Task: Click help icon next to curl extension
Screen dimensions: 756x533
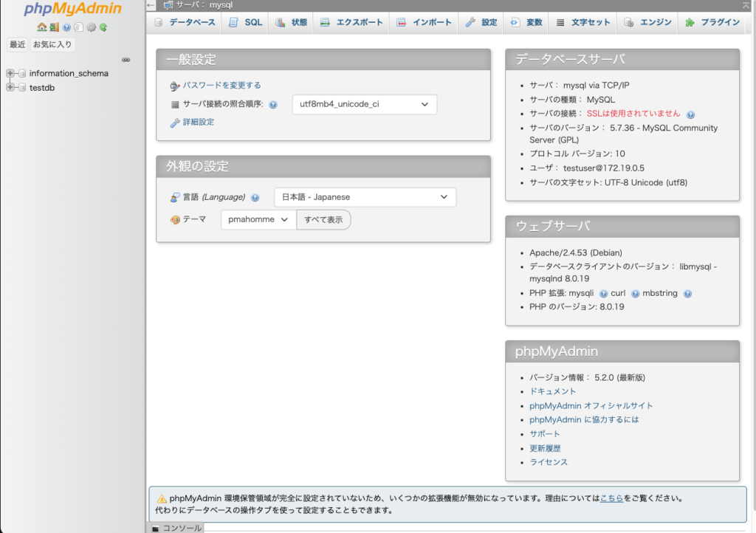Action: 636,294
